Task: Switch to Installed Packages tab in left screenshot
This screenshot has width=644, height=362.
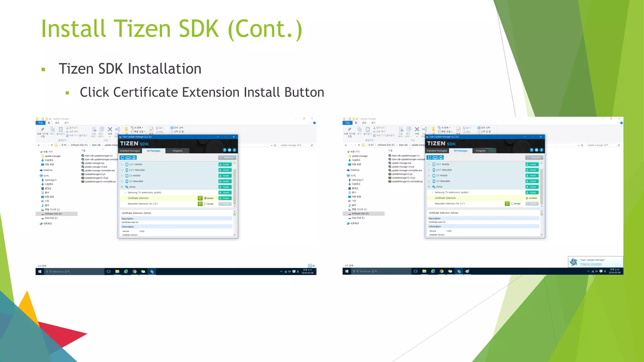Action: pos(130,151)
